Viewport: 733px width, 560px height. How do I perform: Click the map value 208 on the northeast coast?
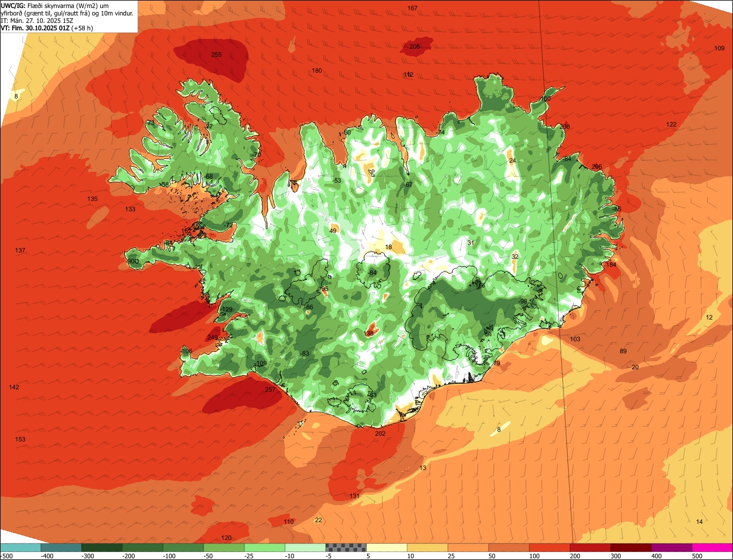coord(565,127)
